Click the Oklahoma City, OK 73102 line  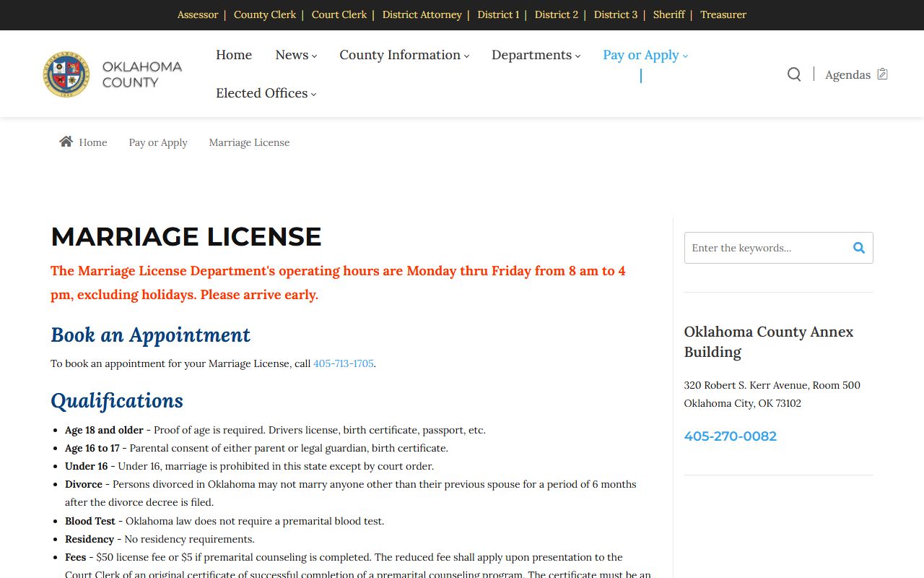[x=743, y=403]
